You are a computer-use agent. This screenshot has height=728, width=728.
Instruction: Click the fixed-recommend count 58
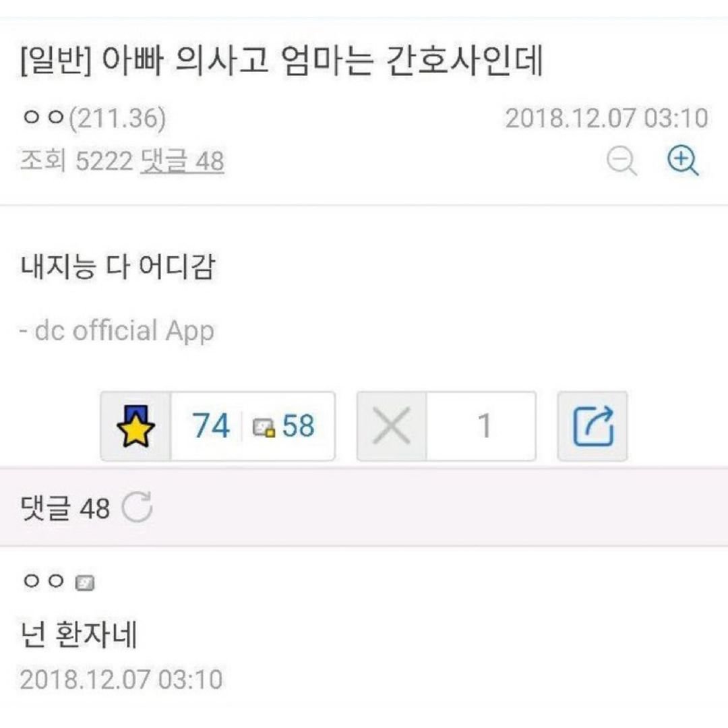[x=298, y=426]
